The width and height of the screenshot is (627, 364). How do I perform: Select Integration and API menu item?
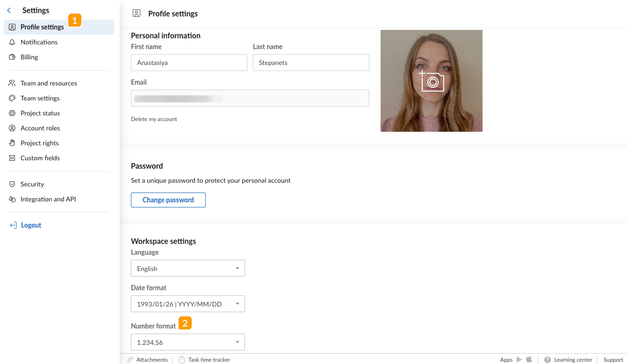tap(48, 199)
